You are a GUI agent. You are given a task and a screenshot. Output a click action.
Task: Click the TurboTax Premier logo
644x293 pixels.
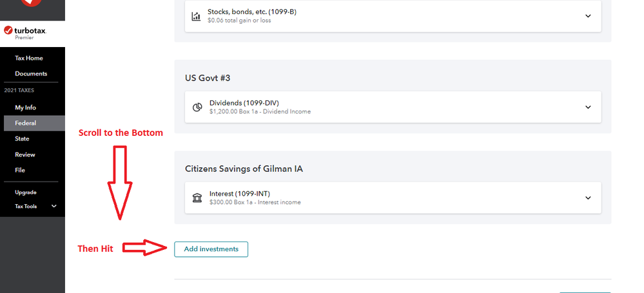click(x=24, y=33)
